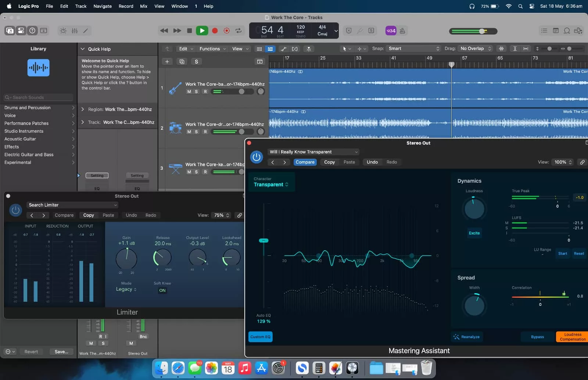Turn off Soft Knee ON button

pyautogui.click(x=162, y=290)
